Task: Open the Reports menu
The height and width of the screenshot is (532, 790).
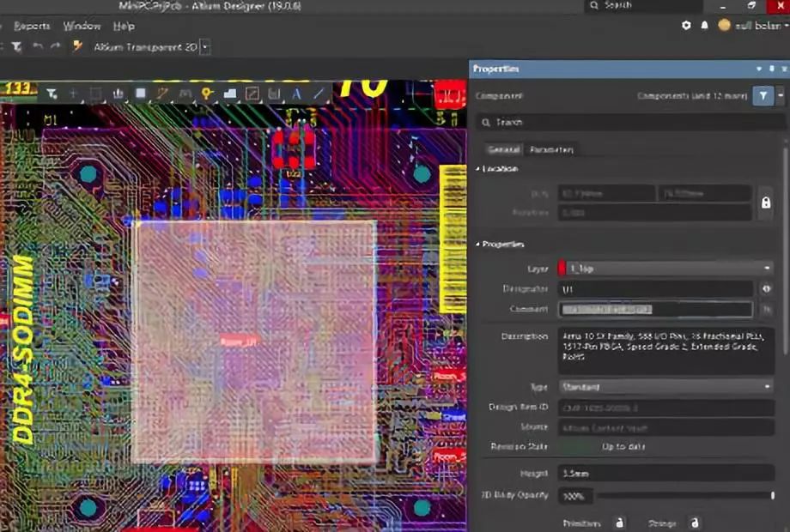Action: [32, 26]
